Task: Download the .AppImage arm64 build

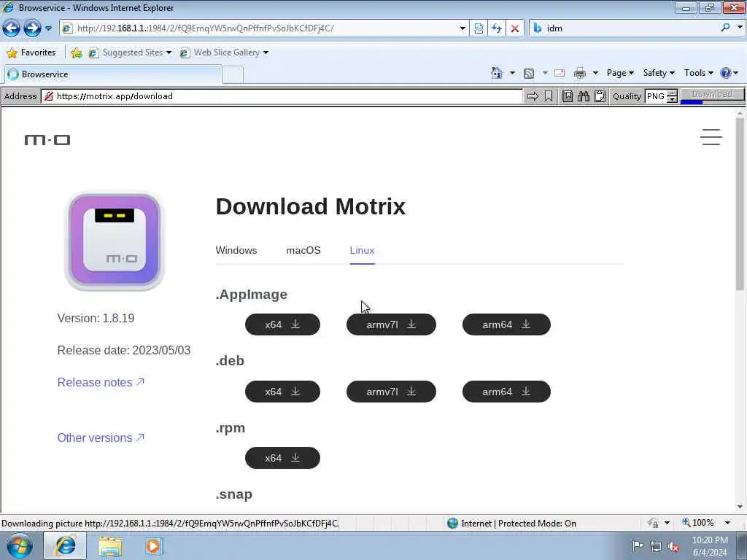Action: click(x=506, y=324)
